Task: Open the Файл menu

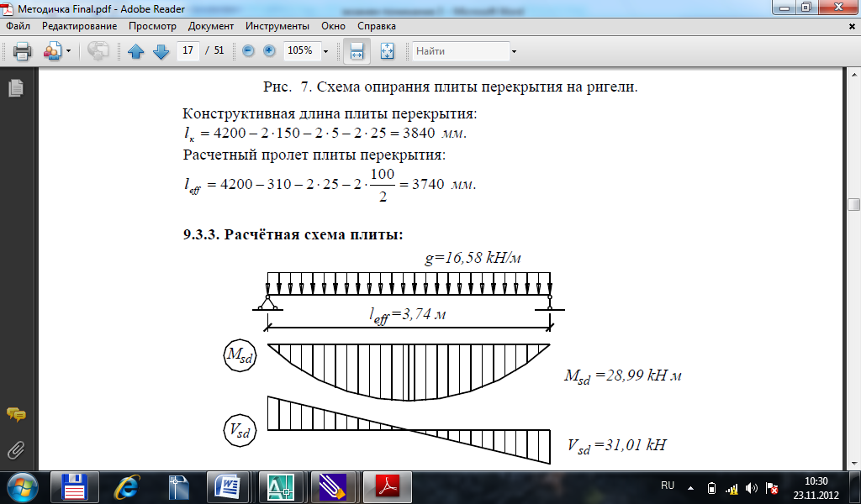Action: (18, 26)
